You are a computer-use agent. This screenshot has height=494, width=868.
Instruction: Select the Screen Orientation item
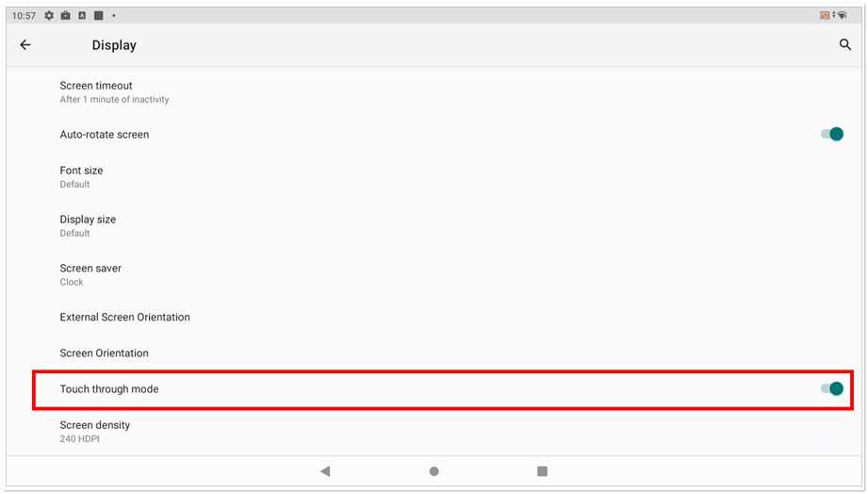434,353
